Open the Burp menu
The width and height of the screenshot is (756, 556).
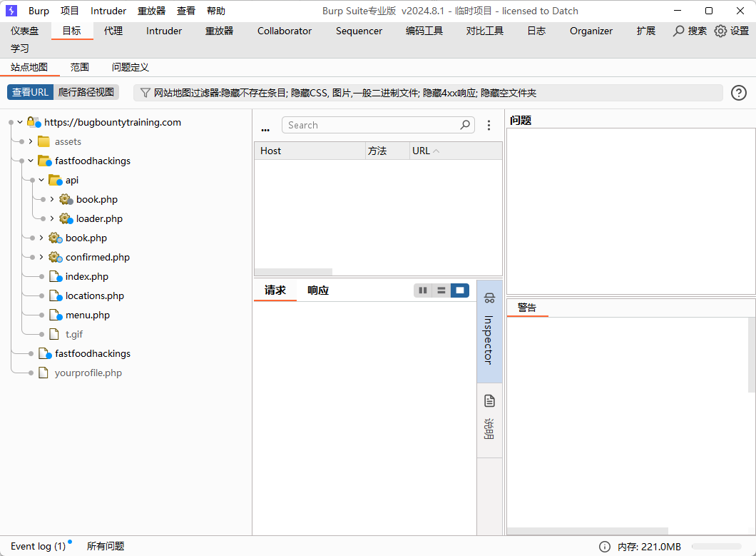(x=39, y=11)
